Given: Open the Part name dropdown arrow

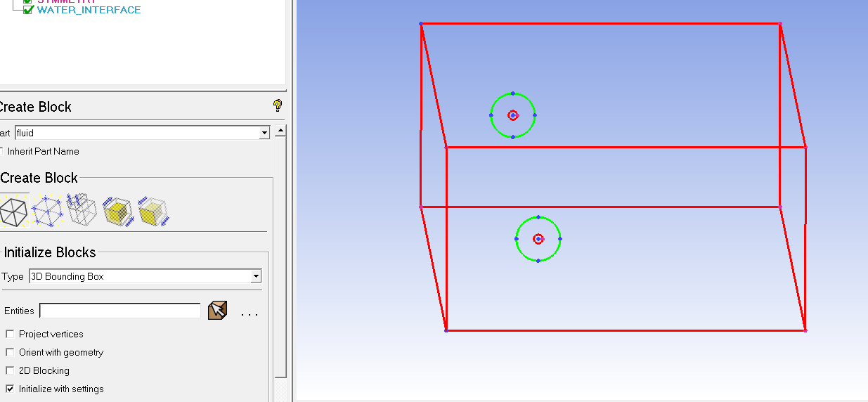Looking at the screenshot, I should coord(264,133).
